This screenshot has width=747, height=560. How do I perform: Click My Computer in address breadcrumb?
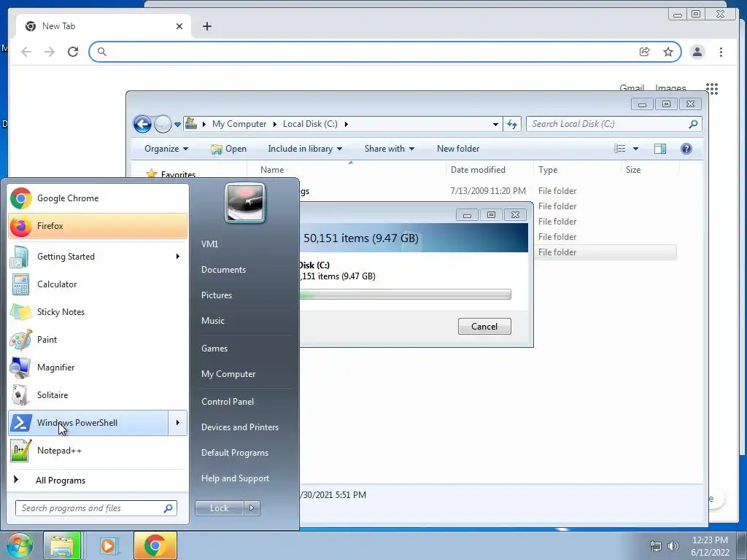click(239, 124)
